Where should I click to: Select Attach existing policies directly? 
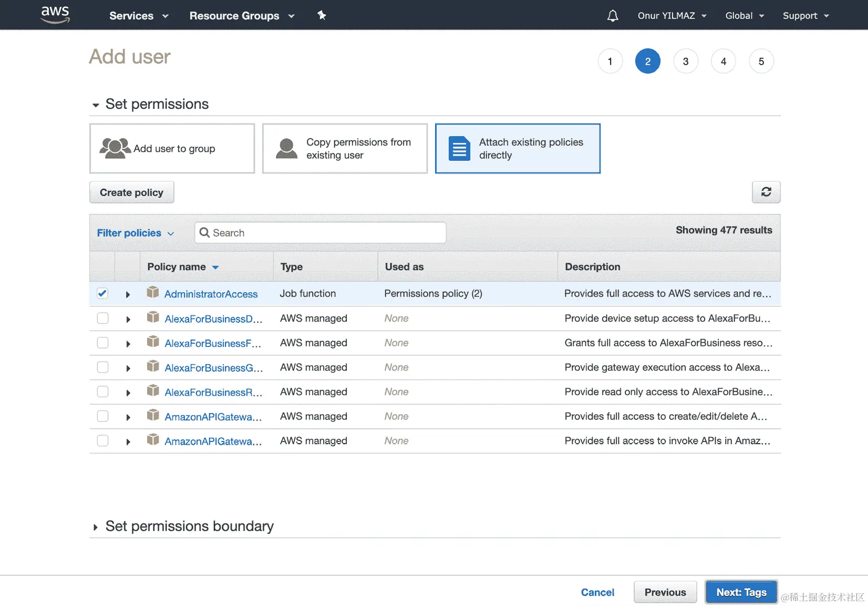[518, 148]
